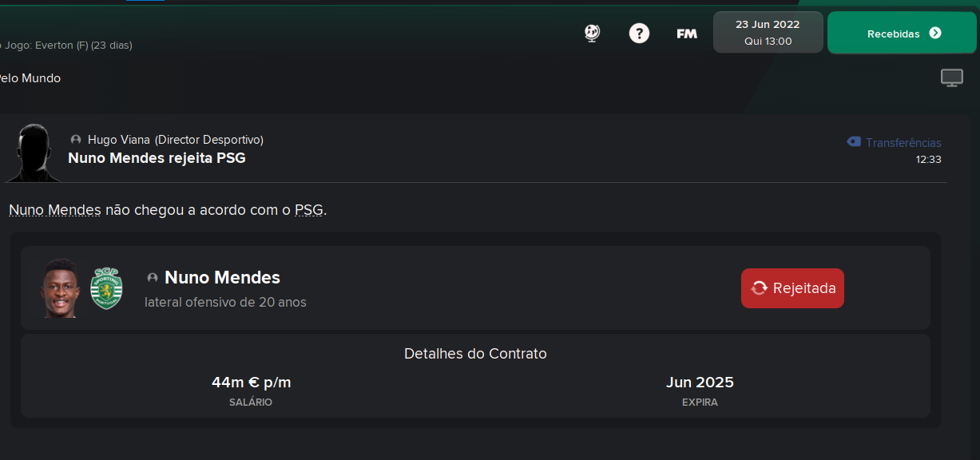
Task: Click person icon beside Nuno Mendes name
Action: tap(153, 278)
